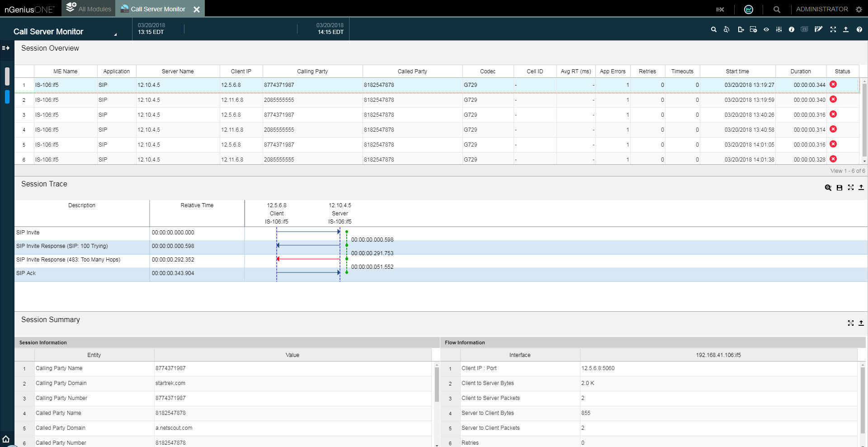Viewport: 868px width, 447px height.
Task: Collapse the Session Summary panel with the up arrow
Action: coord(861,323)
